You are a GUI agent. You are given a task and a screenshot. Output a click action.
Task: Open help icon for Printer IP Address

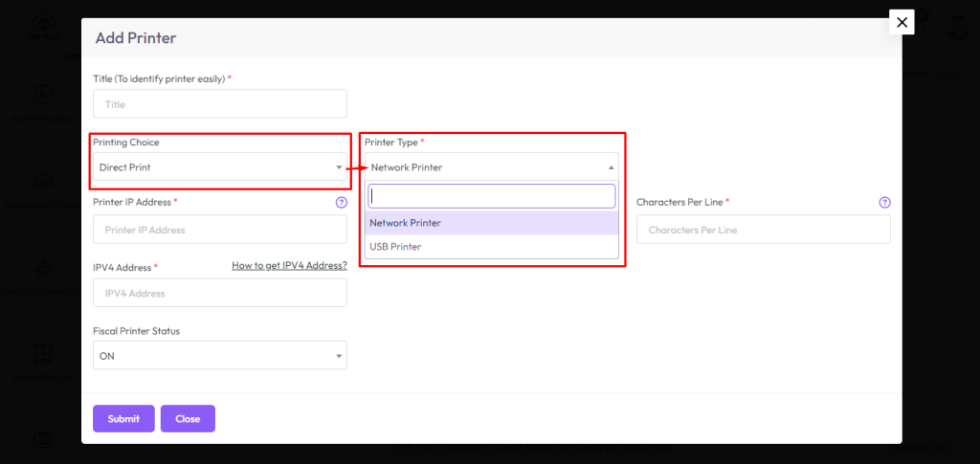coord(342,202)
